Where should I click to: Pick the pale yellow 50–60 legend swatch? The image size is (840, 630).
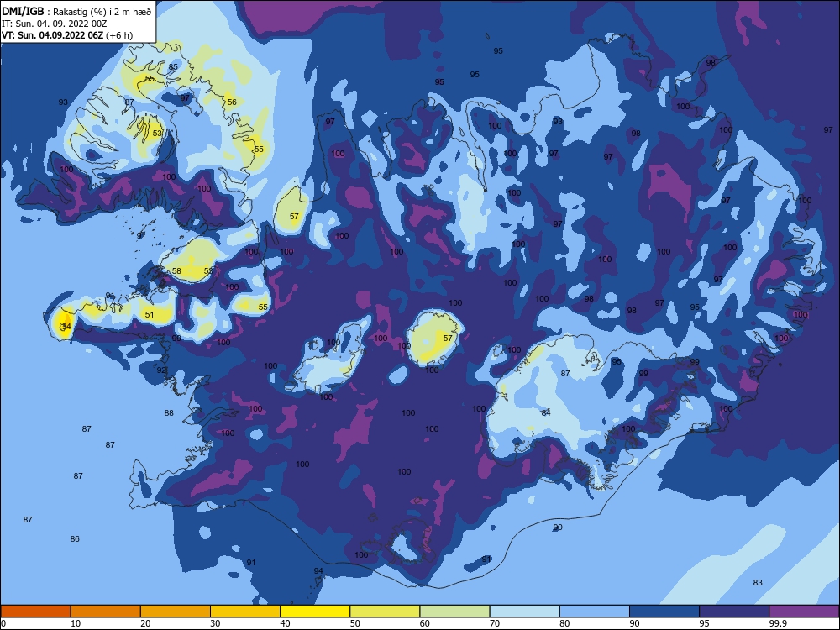click(x=385, y=612)
